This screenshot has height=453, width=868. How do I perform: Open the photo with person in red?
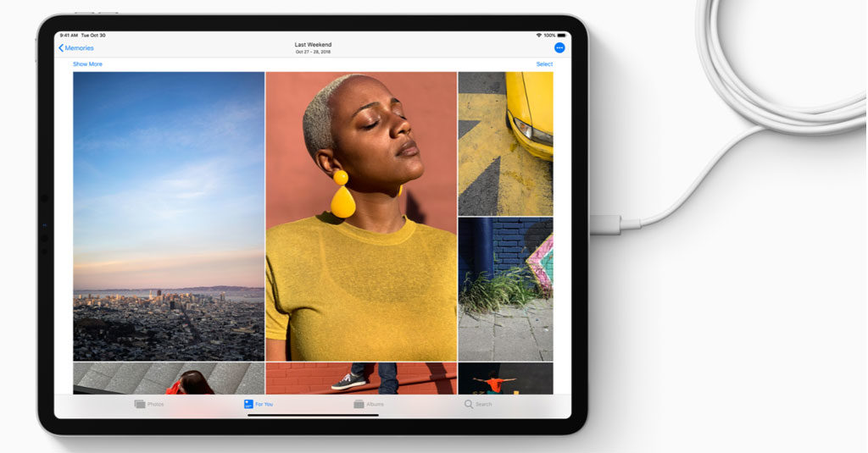pos(169,378)
